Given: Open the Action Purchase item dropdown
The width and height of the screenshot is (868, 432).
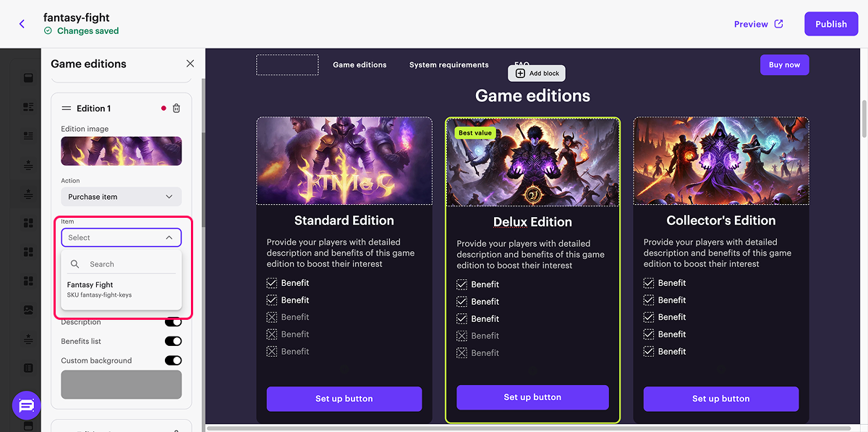Looking at the screenshot, I should [x=121, y=197].
